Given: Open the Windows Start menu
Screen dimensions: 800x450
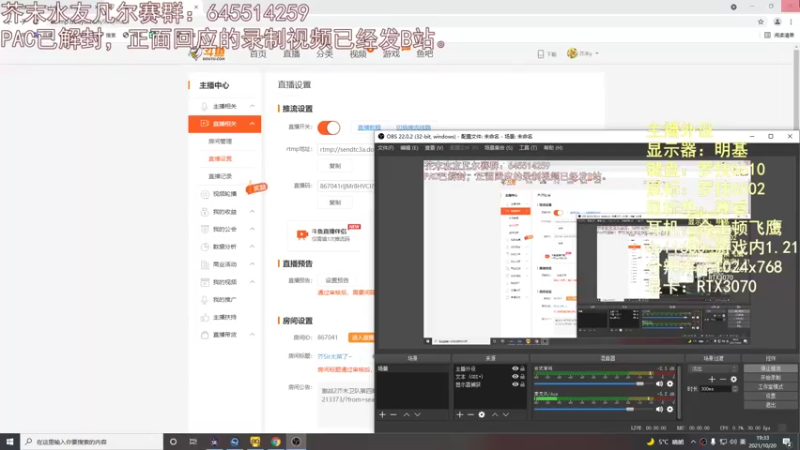Looking at the screenshot, I should pos(10,441).
